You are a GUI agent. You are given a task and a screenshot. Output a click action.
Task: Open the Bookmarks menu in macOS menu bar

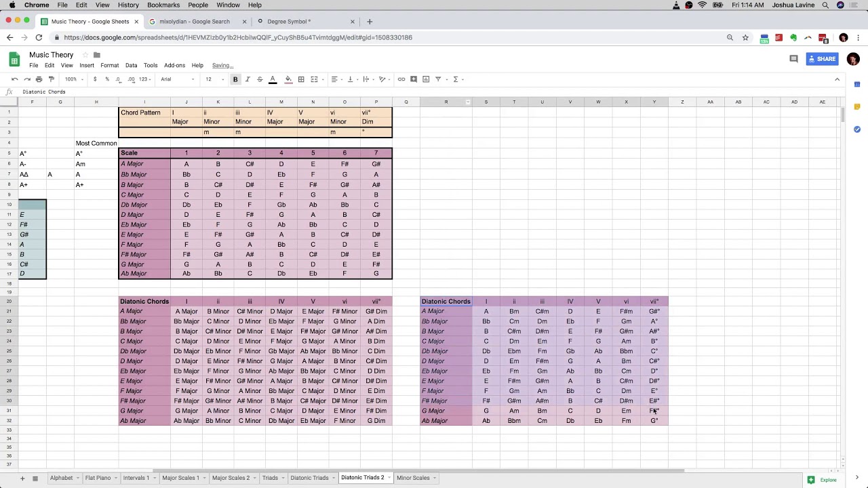point(163,5)
